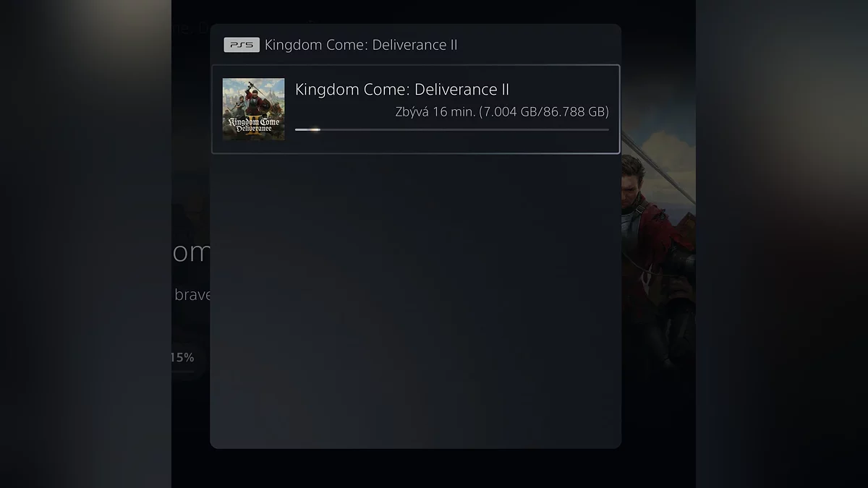
Task: Click the partly hidden game title behind panel
Action: [191, 253]
